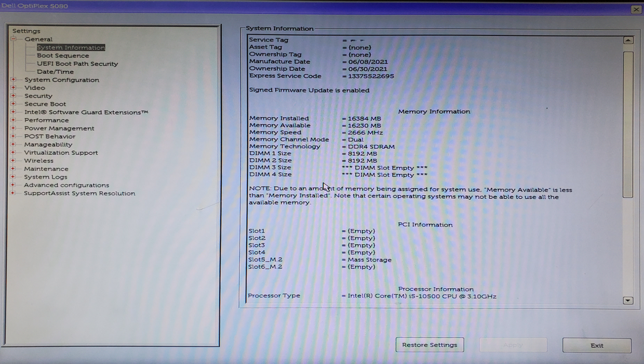Select the Date/Time entry
The width and height of the screenshot is (644, 364).
[x=55, y=72]
